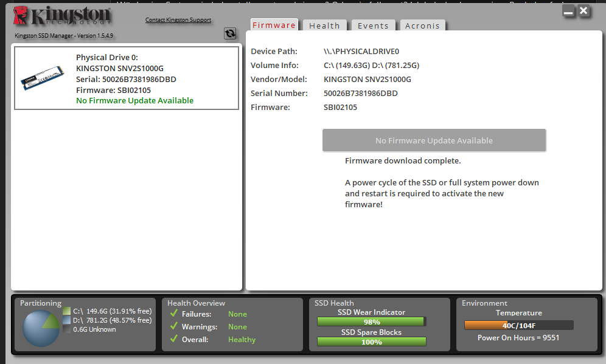Open the Acronis tab
The height and width of the screenshot is (364, 606).
[422, 26]
